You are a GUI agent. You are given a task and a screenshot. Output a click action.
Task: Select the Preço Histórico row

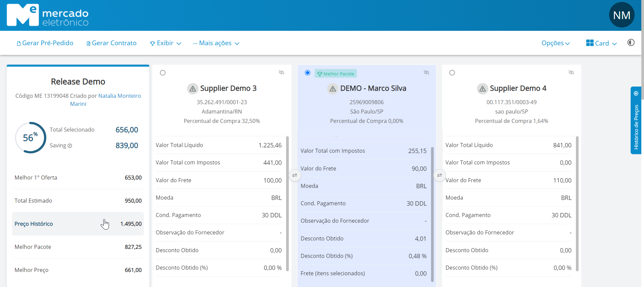click(x=78, y=224)
